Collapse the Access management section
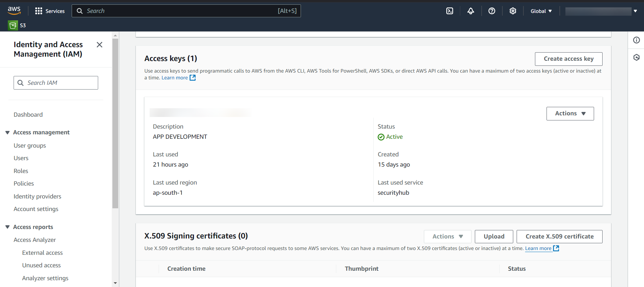The height and width of the screenshot is (287, 644). (x=7, y=132)
